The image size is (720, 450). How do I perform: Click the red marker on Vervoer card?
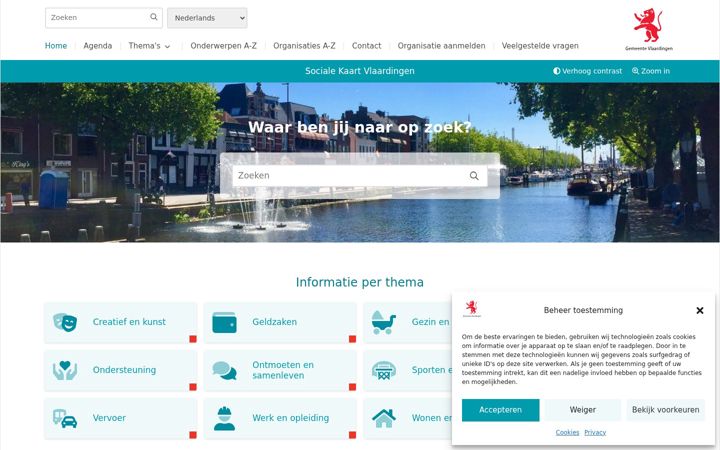click(x=193, y=435)
